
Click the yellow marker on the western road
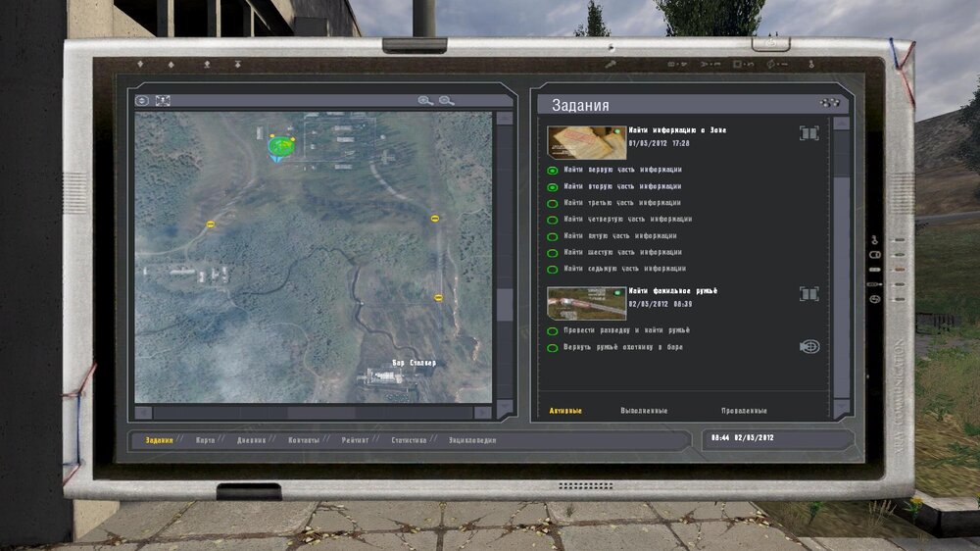tap(211, 224)
